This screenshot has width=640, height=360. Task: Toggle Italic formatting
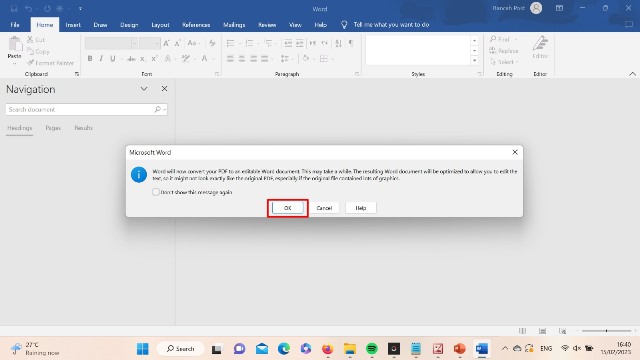101,59
